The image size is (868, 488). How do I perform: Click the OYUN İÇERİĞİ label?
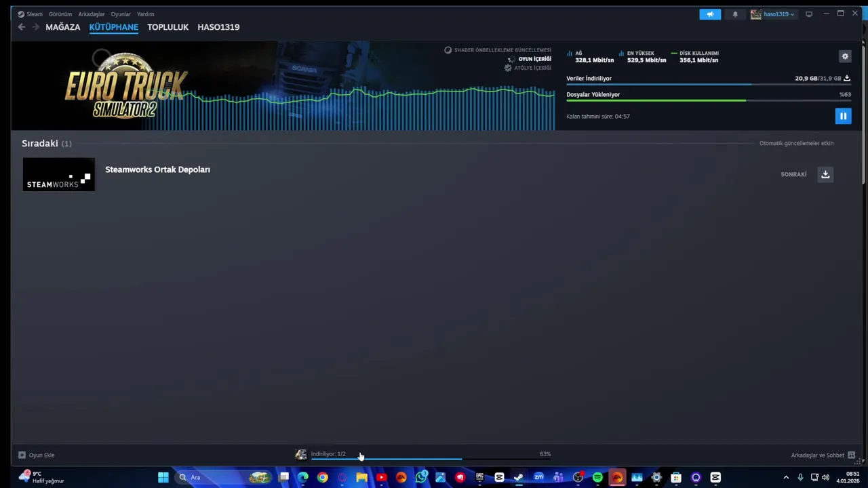tap(535, 59)
